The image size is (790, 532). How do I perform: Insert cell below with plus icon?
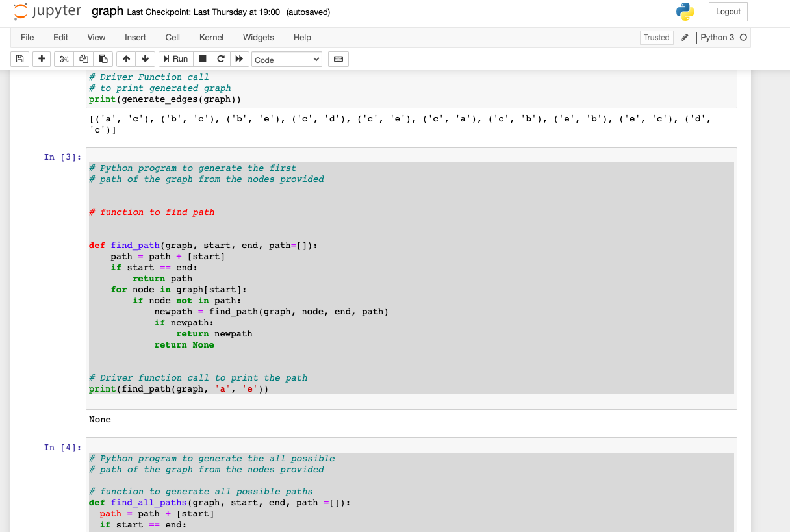click(42, 59)
